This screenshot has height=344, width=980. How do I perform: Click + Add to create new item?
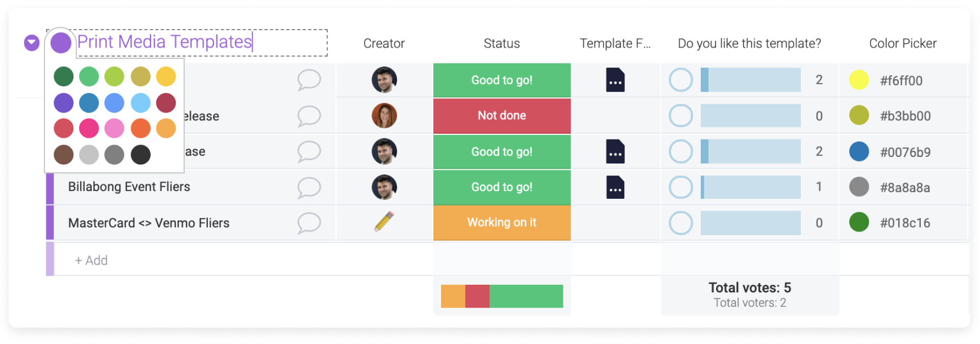(91, 260)
